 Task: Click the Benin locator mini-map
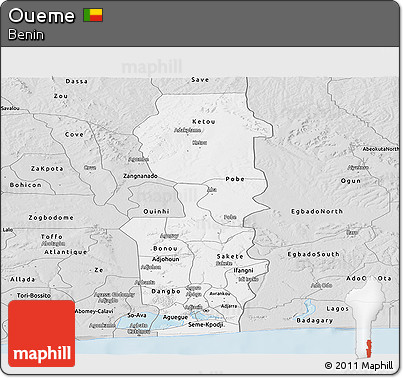[365, 317]
